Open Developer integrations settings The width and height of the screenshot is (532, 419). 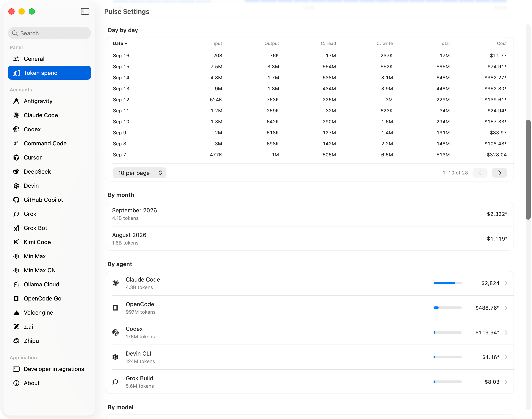(x=49, y=369)
